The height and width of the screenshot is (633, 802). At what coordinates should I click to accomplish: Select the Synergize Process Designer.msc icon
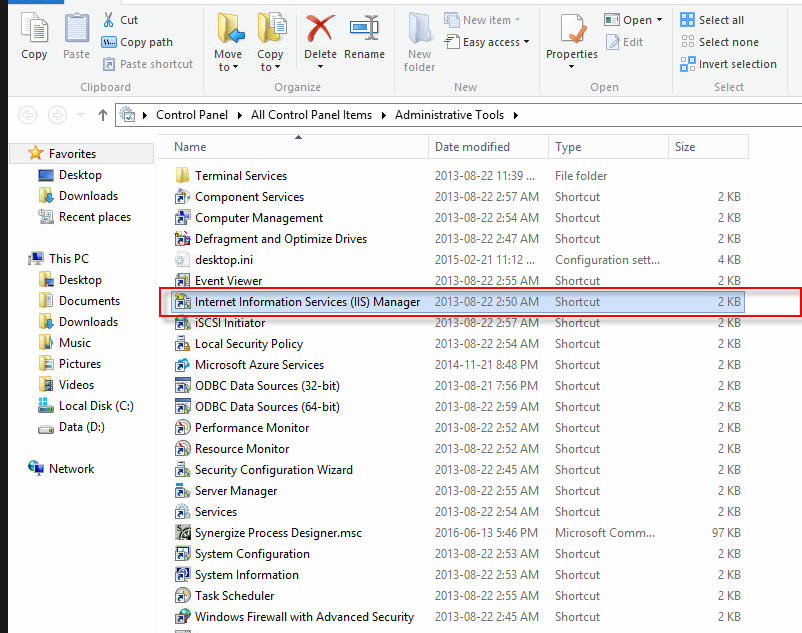click(183, 533)
